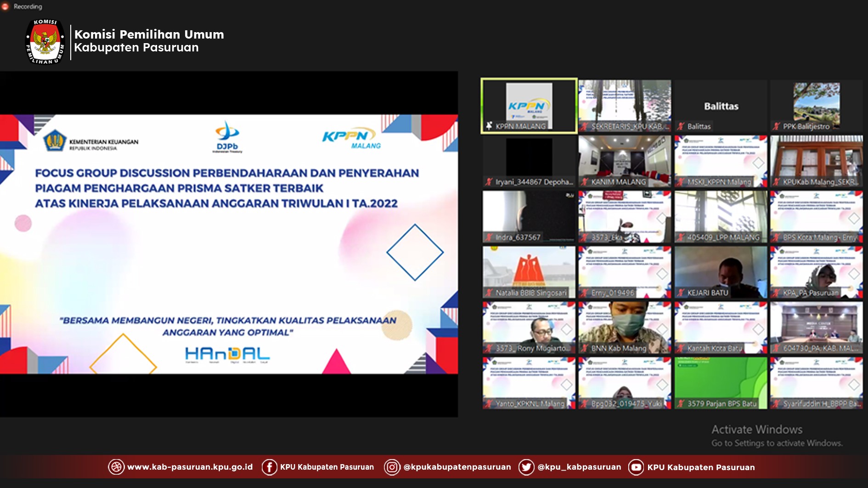The image size is (868, 488).
Task: Click the red Recording indicator icon
Action: (x=6, y=6)
